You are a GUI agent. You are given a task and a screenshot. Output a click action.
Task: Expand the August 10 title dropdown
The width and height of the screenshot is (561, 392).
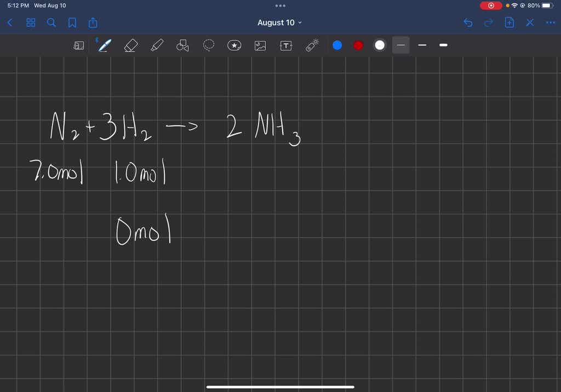279,22
